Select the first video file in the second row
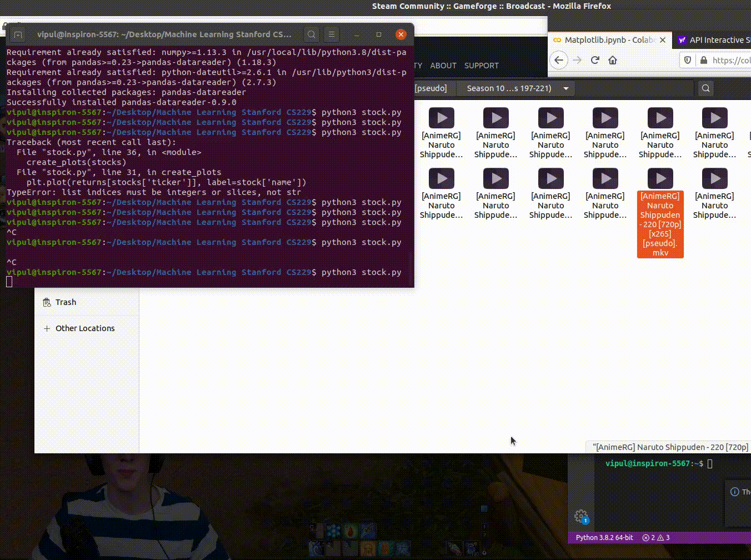751x560 pixels. point(441,194)
